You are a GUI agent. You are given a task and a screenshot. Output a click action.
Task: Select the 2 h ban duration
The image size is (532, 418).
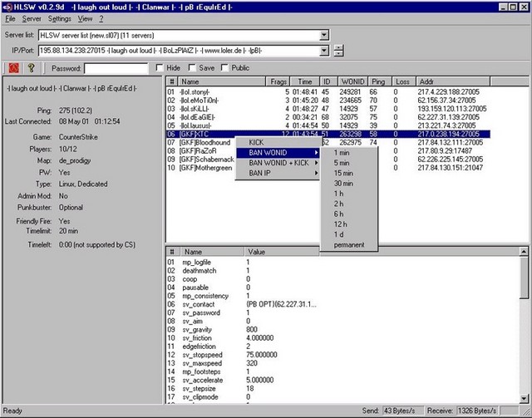click(x=349, y=204)
